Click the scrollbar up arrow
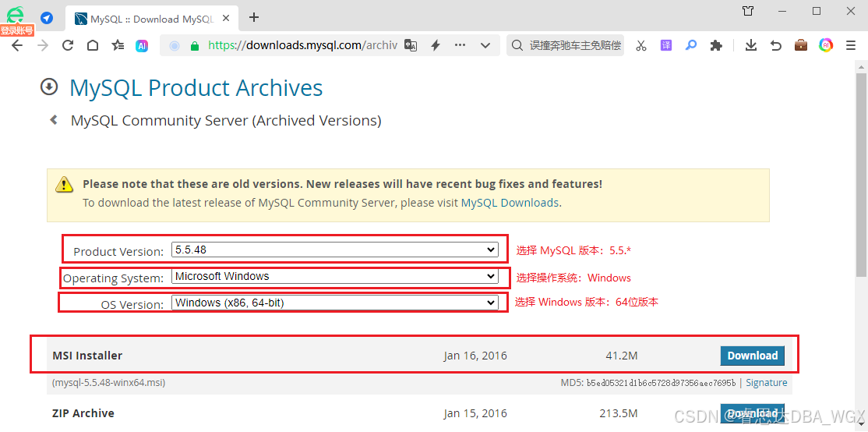868x432 pixels. [x=861, y=66]
